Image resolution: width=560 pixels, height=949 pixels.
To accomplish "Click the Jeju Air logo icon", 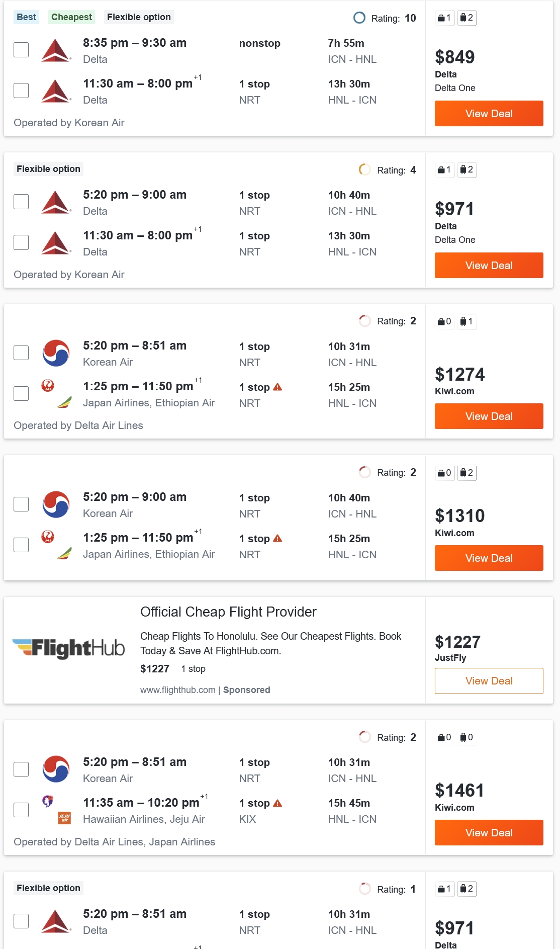I will 64,818.
